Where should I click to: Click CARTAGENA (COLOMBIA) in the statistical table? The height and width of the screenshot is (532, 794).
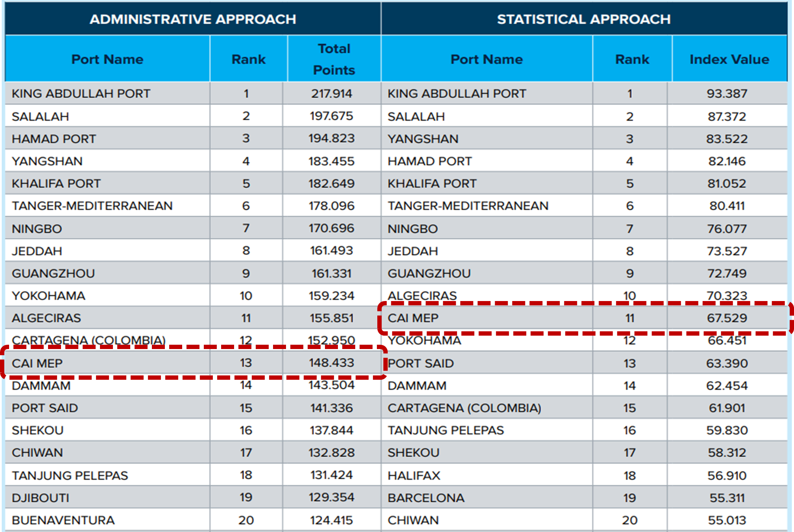464,408
